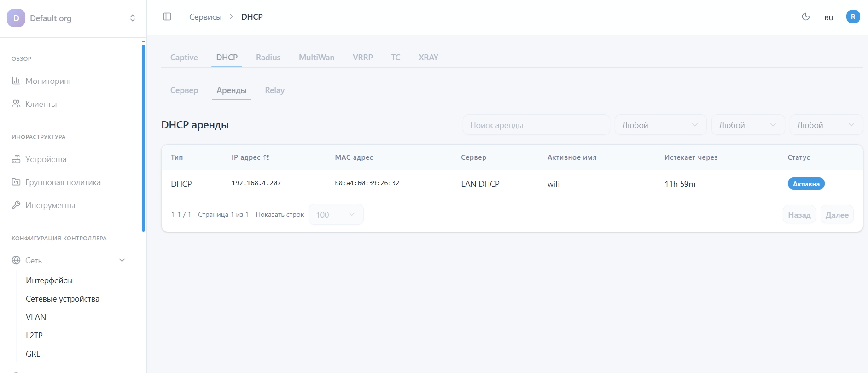Click the sidebar vertical scrollbar

point(143,137)
